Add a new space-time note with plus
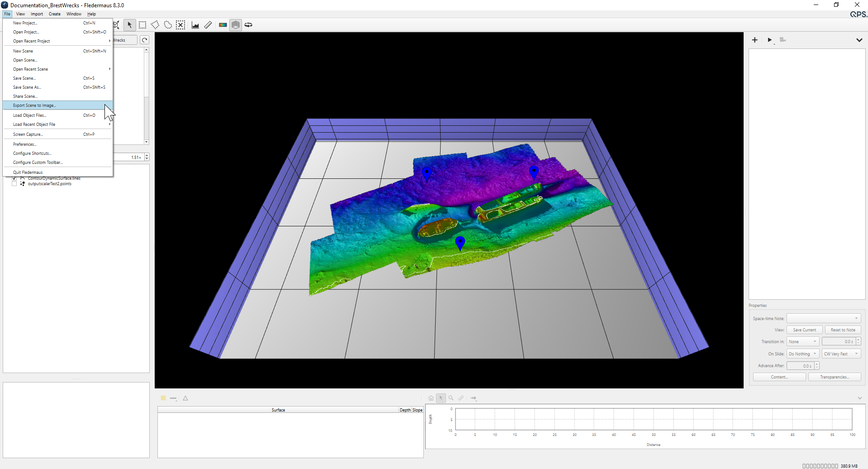The height and width of the screenshot is (469, 868). [754, 40]
